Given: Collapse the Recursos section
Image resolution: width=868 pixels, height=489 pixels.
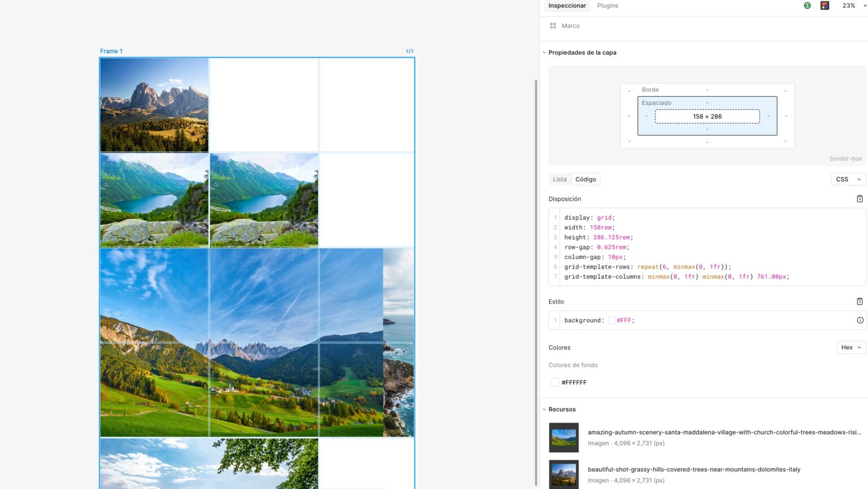Looking at the screenshot, I should click(x=544, y=409).
